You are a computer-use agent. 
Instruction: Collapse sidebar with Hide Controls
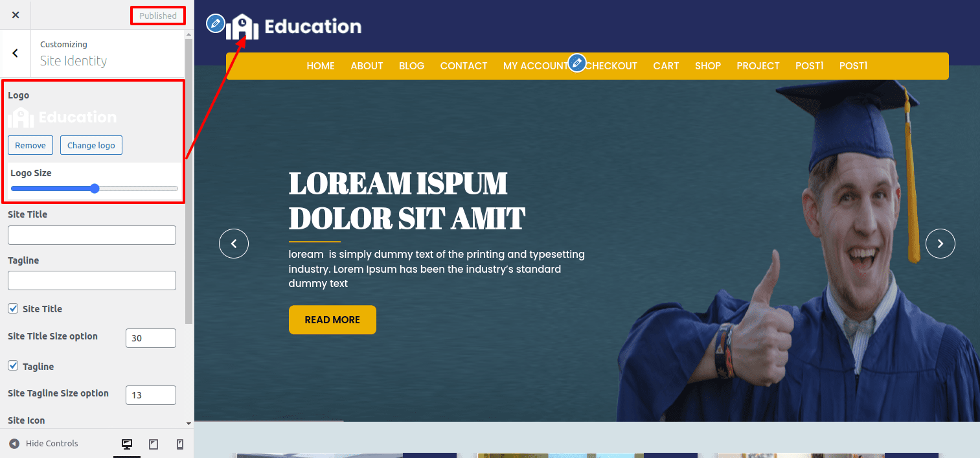click(44, 444)
